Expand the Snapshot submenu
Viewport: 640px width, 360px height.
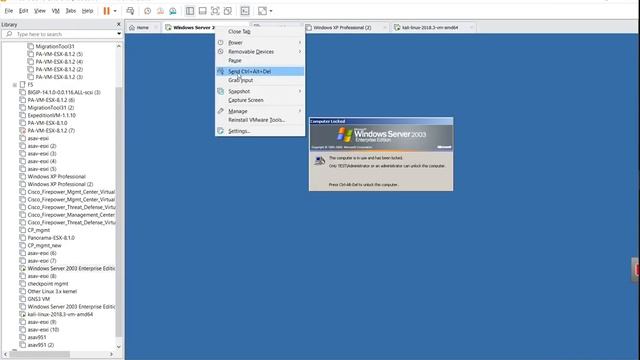[x=260, y=91]
